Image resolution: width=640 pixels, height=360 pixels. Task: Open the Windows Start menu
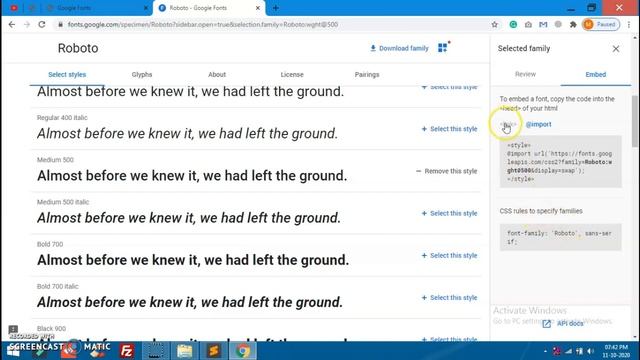tap(12, 351)
